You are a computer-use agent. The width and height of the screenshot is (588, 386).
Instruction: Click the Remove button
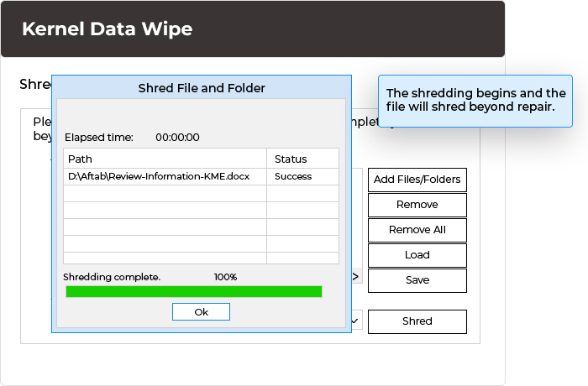point(417,205)
